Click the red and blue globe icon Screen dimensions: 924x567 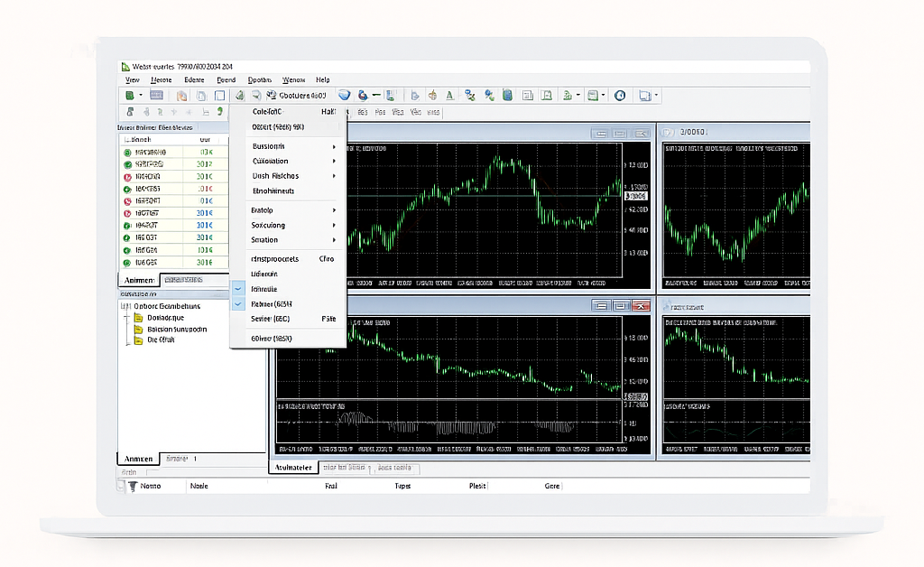[363, 95]
